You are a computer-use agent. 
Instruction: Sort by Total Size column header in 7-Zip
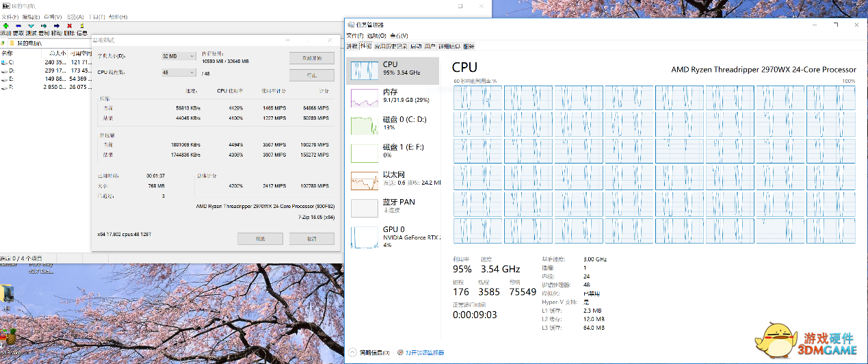[53, 53]
